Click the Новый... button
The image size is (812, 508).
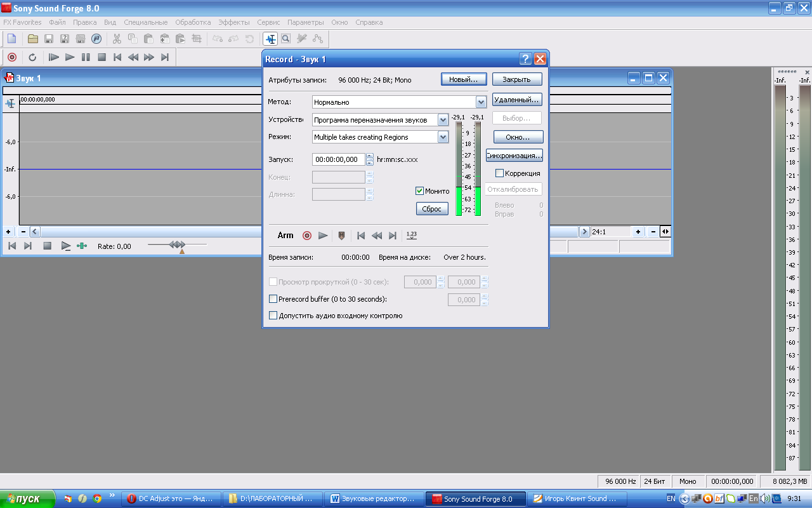click(x=464, y=79)
